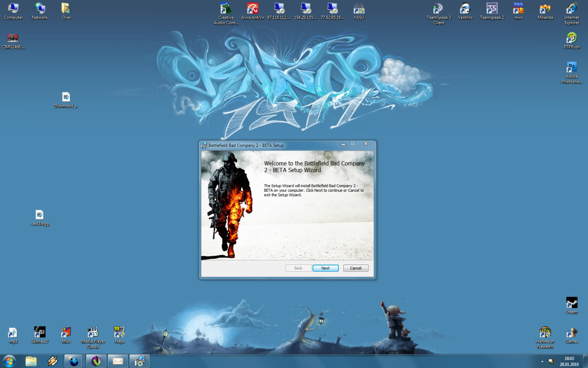
Task: Select the TeamSpeak 3 Client shortcut
Action: pos(438,14)
